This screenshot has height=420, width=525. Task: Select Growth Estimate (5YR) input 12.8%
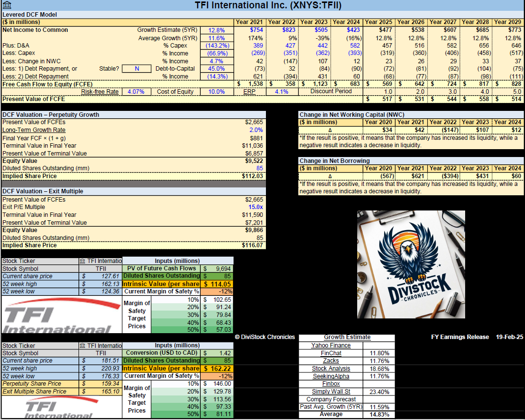tap(216, 30)
